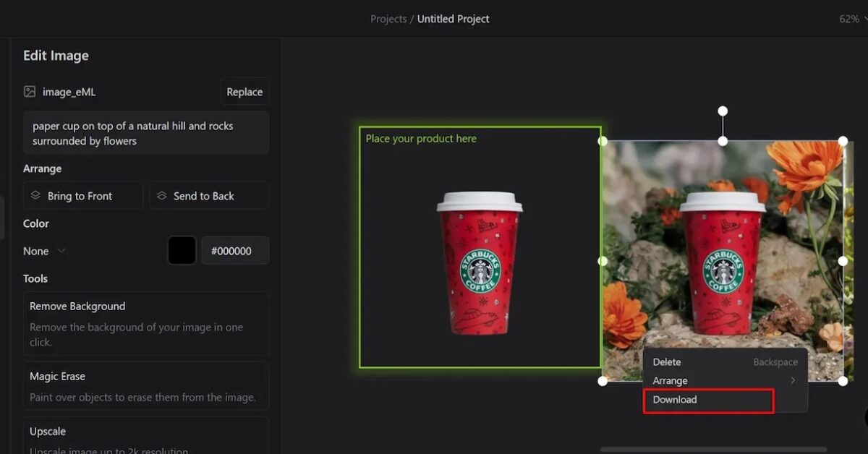Click the Replace button
This screenshot has height=454, width=868.
244,92
